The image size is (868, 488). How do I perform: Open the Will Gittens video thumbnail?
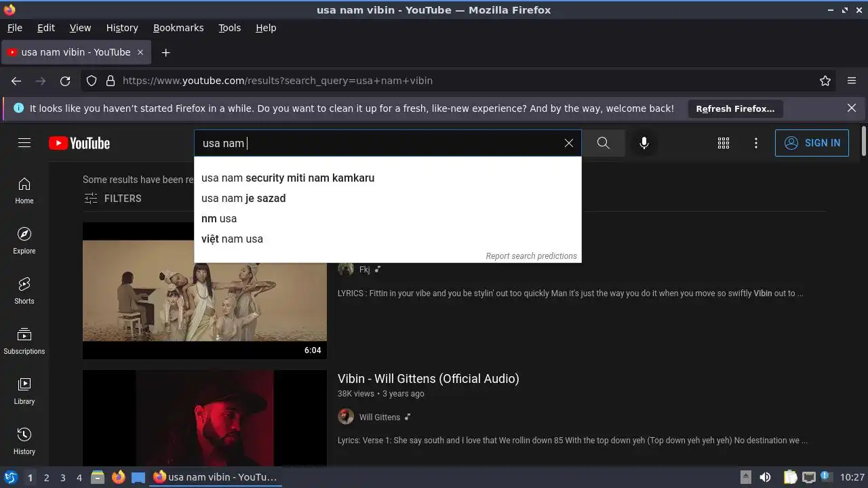tap(205, 418)
